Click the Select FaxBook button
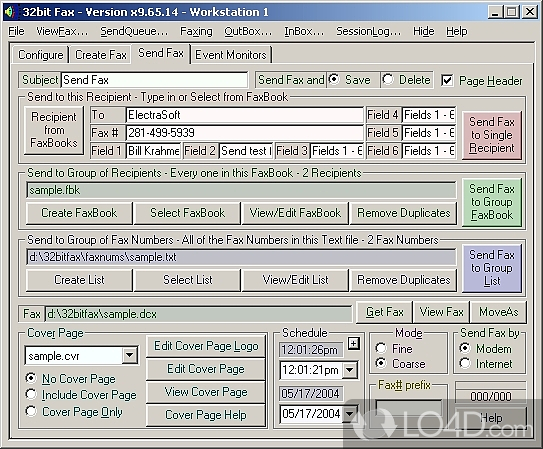The image size is (543, 449). (187, 213)
